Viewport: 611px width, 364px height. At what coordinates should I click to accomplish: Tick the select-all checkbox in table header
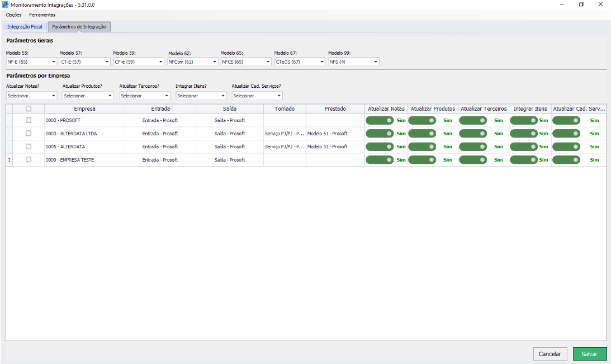[29, 109]
